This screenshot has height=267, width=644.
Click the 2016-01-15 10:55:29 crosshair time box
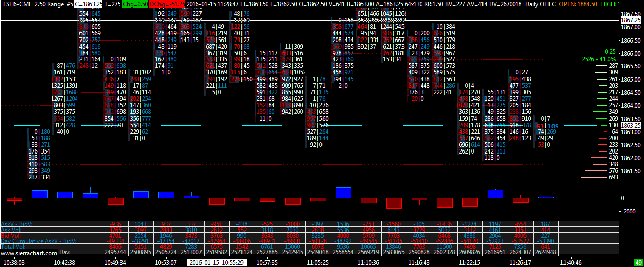coord(217,263)
